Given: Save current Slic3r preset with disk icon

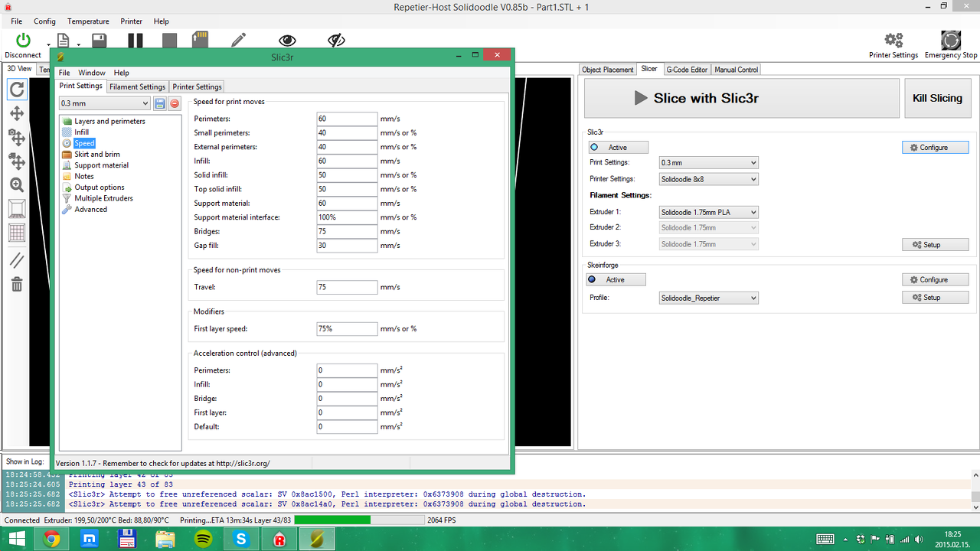Looking at the screenshot, I should (x=160, y=103).
